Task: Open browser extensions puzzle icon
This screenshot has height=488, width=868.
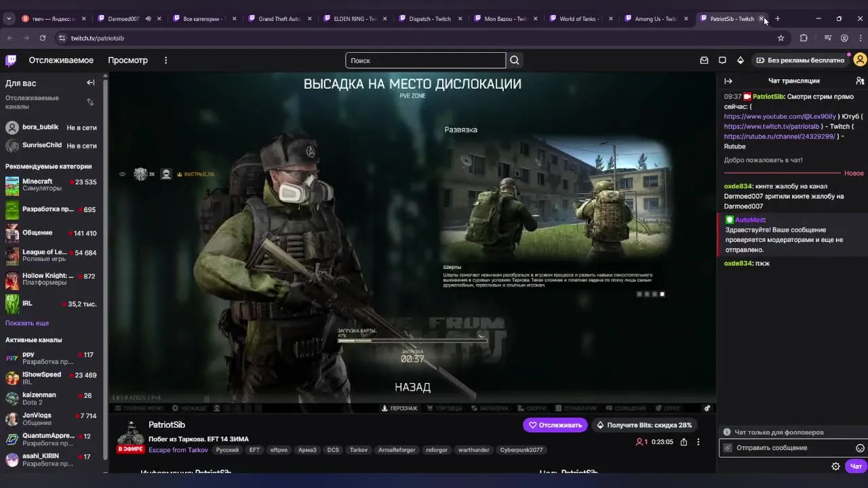Action: coord(804,38)
